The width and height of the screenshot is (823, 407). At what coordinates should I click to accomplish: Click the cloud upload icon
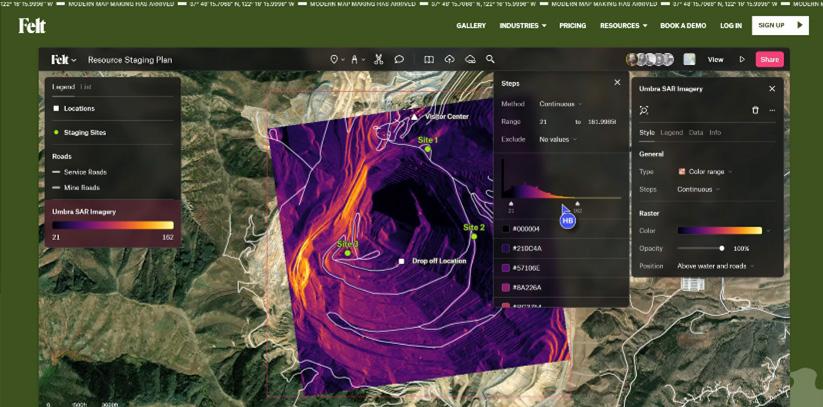449,59
